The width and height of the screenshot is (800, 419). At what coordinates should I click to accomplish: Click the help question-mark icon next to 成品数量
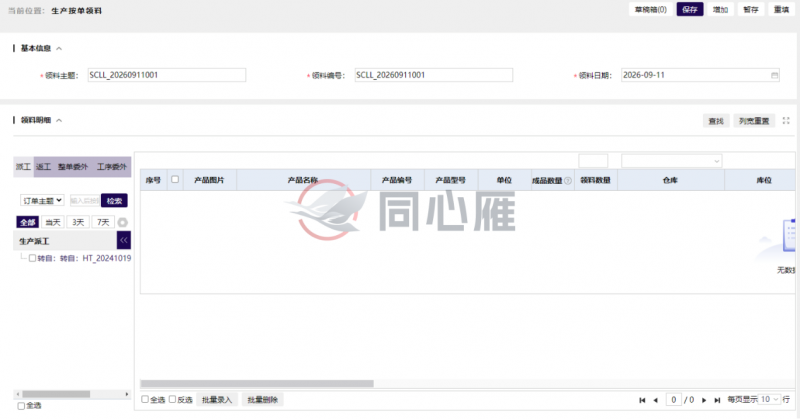[x=567, y=181]
